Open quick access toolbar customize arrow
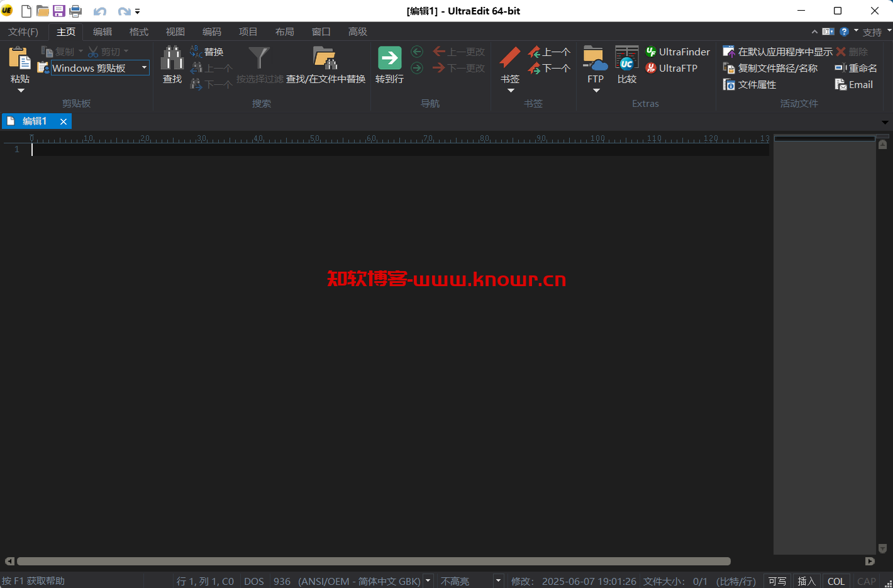The height and width of the screenshot is (588, 893). 137,11
